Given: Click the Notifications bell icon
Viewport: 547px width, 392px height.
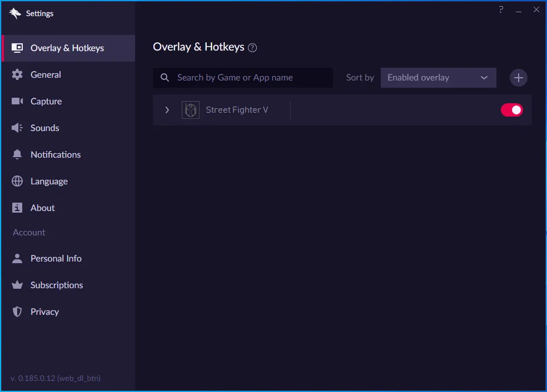Looking at the screenshot, I should click(17, 154).
